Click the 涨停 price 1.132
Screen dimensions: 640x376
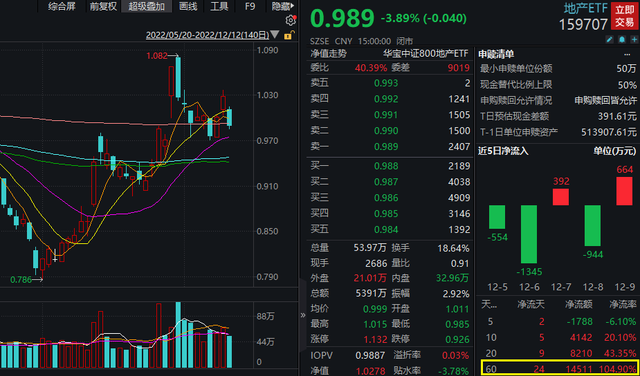tap(375, 339)
